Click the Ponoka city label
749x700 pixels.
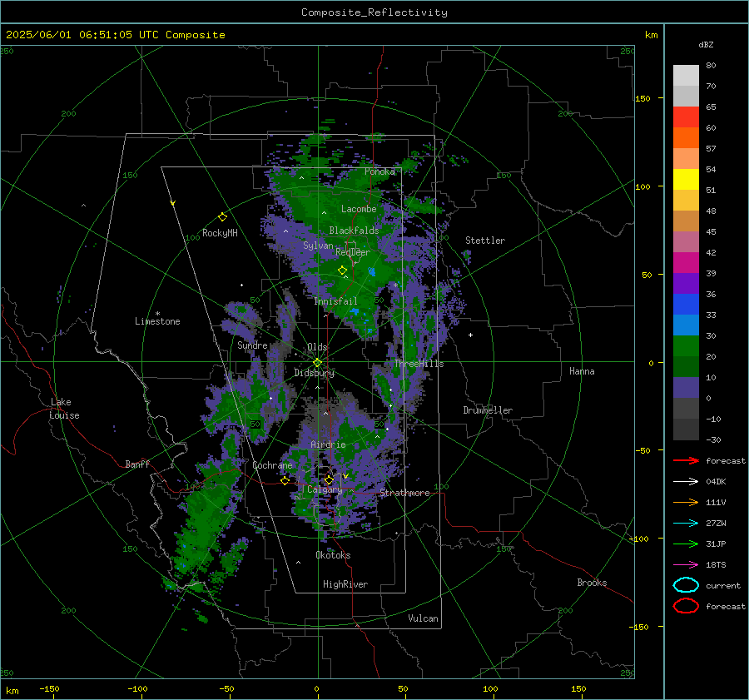pyautogui.click(x=379, y=171)
